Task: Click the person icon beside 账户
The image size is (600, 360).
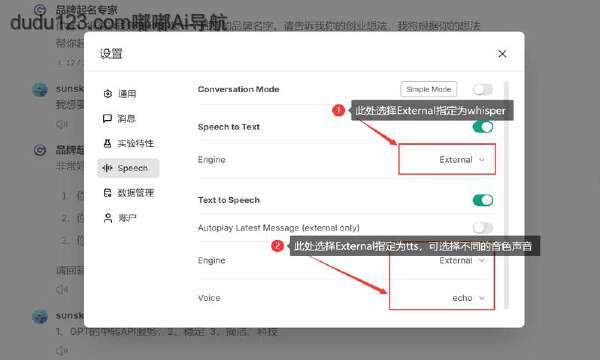Action: (x=108, y=218)
